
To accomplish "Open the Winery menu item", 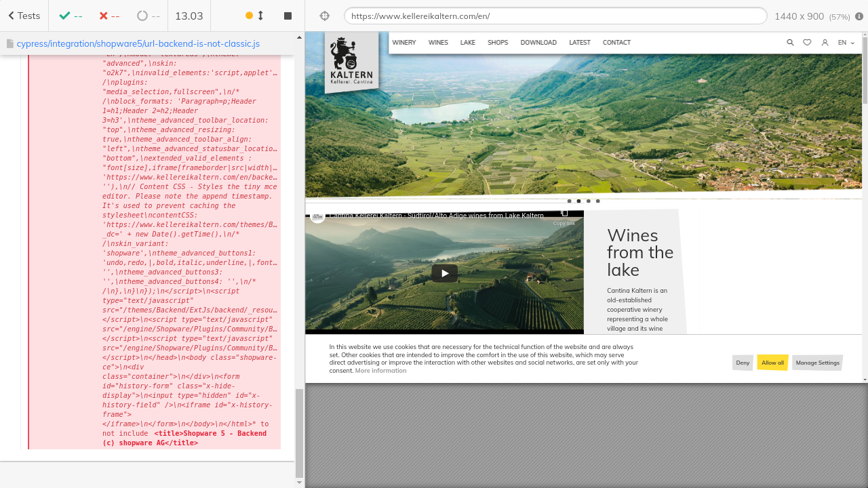I will click(404, 43).
